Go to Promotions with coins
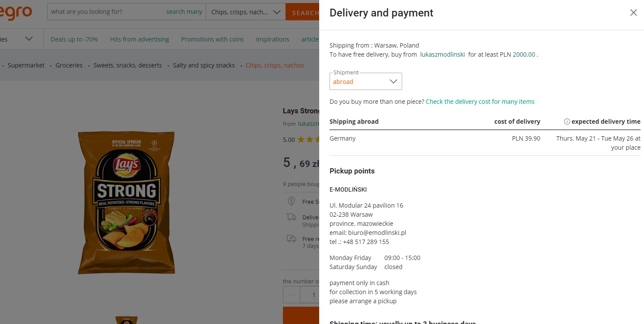This screenshot has width=644, height=324. [x=212, y=39]
